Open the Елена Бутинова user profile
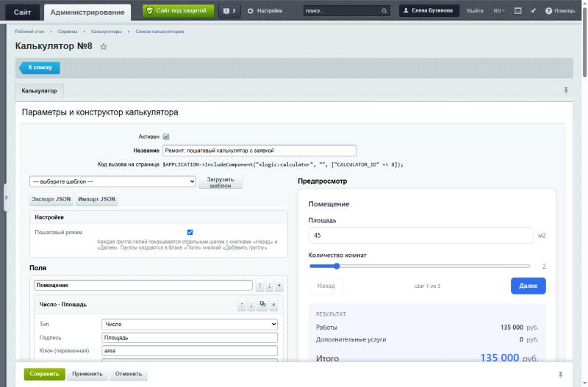Image resolution: width=588 pixels, height=387 pixels. (x=429, y=11)
